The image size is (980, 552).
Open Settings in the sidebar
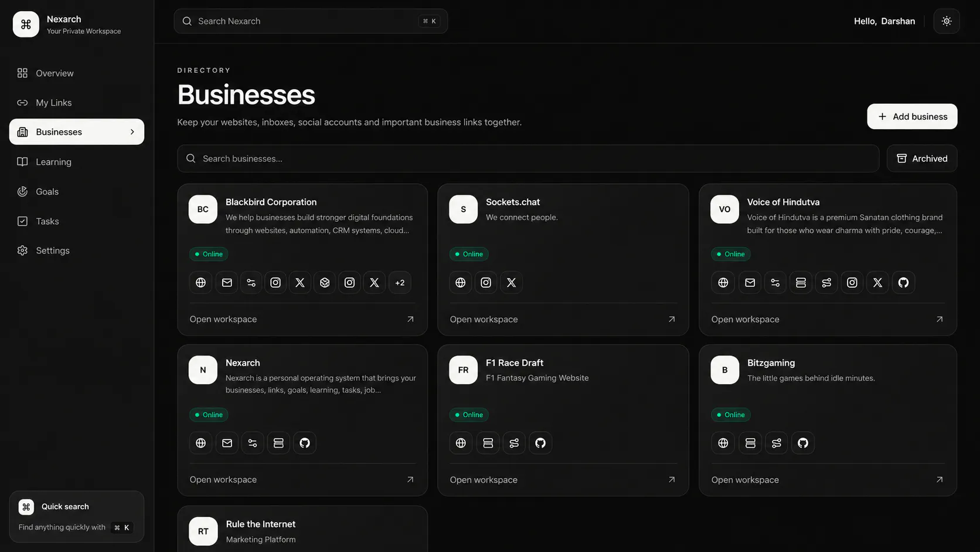[77, 250]
